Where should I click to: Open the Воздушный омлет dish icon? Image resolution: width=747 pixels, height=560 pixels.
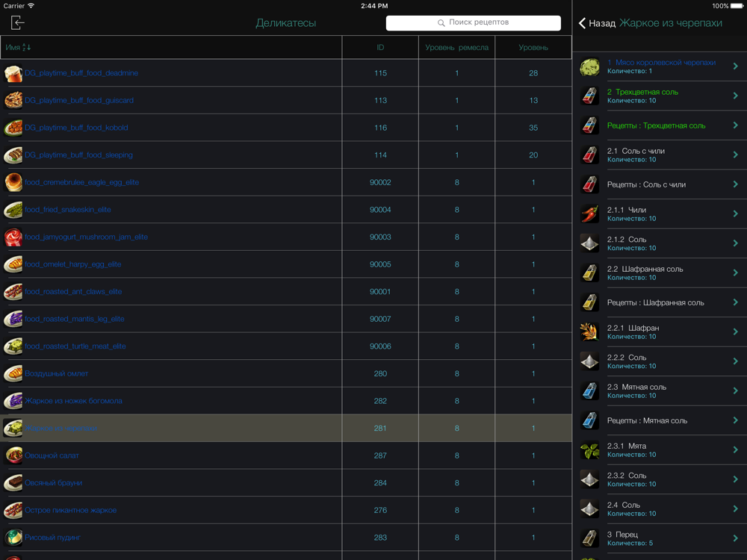pos(13,373)
